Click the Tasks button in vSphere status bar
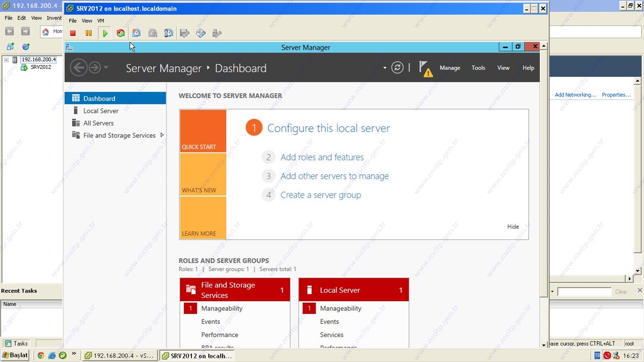644x362 pixels. pyautogui.click(x=16, y=343)
